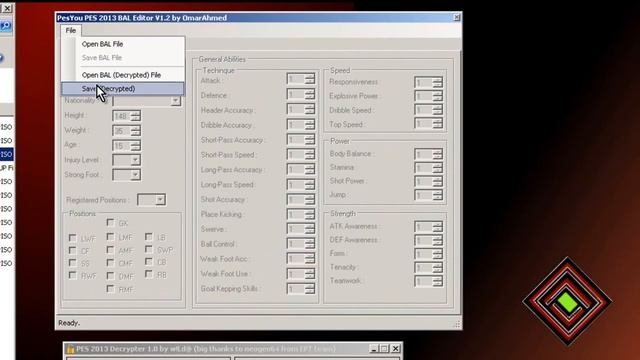Tick the RMF position checkbox
The height and width of the screenshot is (360, 640).
[110, 289]
